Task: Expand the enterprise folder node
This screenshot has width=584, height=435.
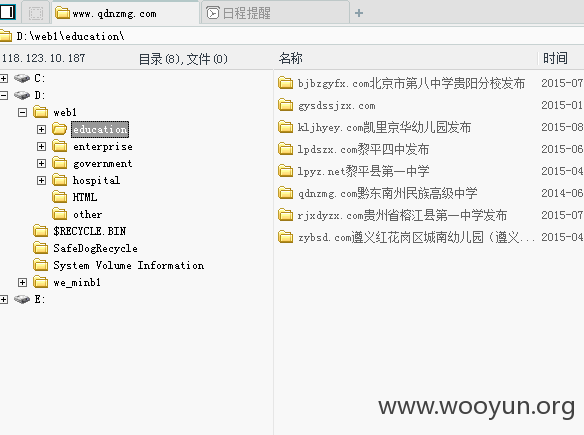Action: 41,146
